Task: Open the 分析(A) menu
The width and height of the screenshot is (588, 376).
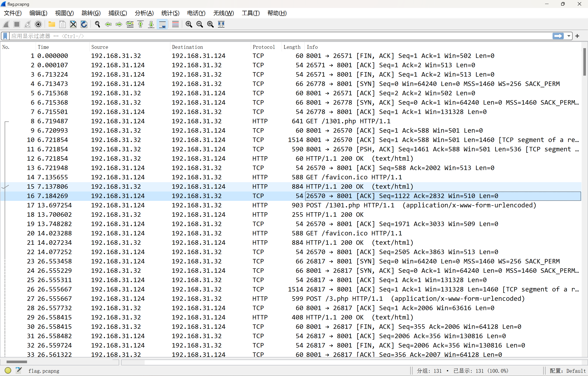Action: [x=144, y=13]
